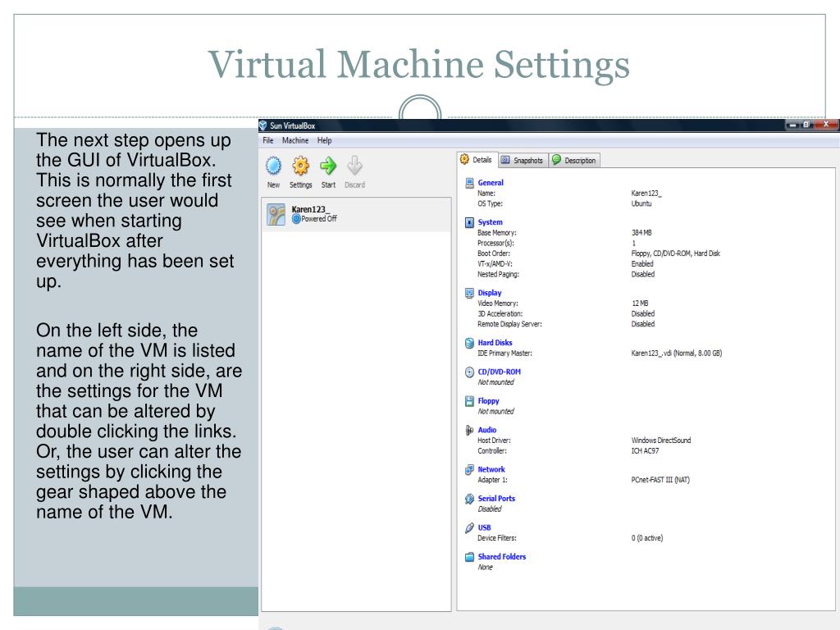Click the 'Karen123_.vdi (Normal, 8.00 GB)' value
This screenshot has width=840, height=630.
[677, 354]
